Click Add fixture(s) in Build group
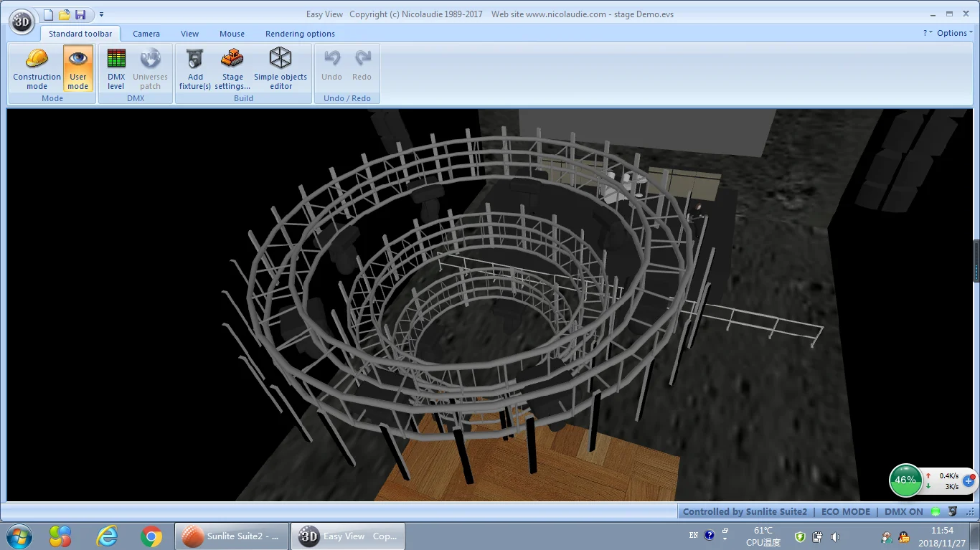Screen dimensions: 980x550 (195, 69)
